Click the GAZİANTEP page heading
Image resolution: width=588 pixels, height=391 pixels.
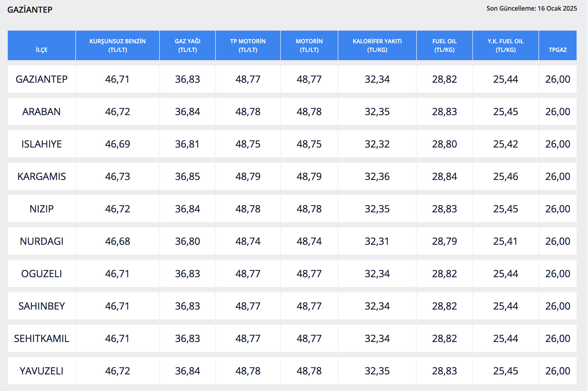30,10
